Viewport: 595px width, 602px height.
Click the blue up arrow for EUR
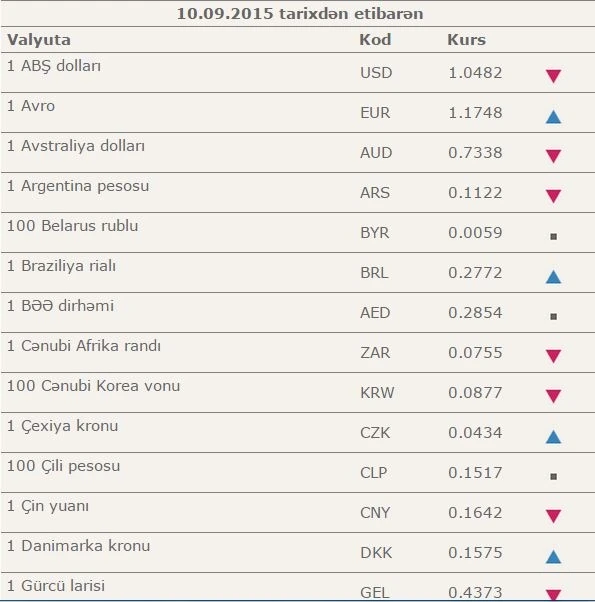pyautogui.click(x=553, y=117)
